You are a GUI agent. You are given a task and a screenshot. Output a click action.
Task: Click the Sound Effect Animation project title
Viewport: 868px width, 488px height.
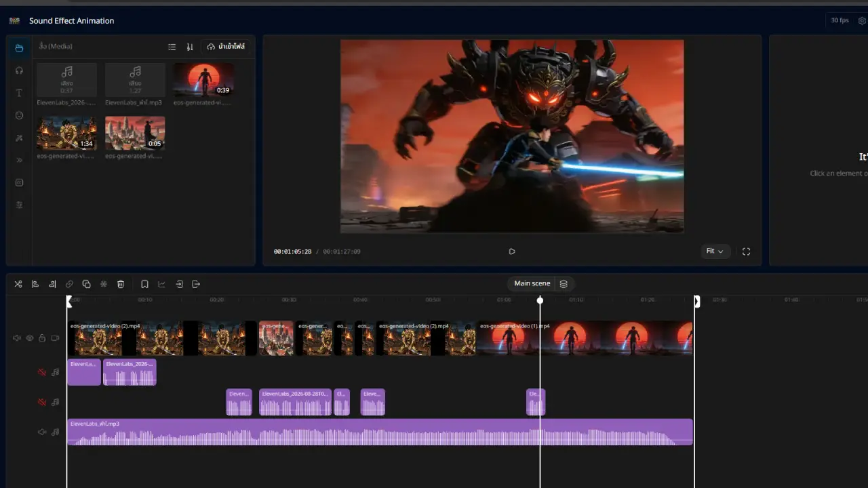[72, 21]
